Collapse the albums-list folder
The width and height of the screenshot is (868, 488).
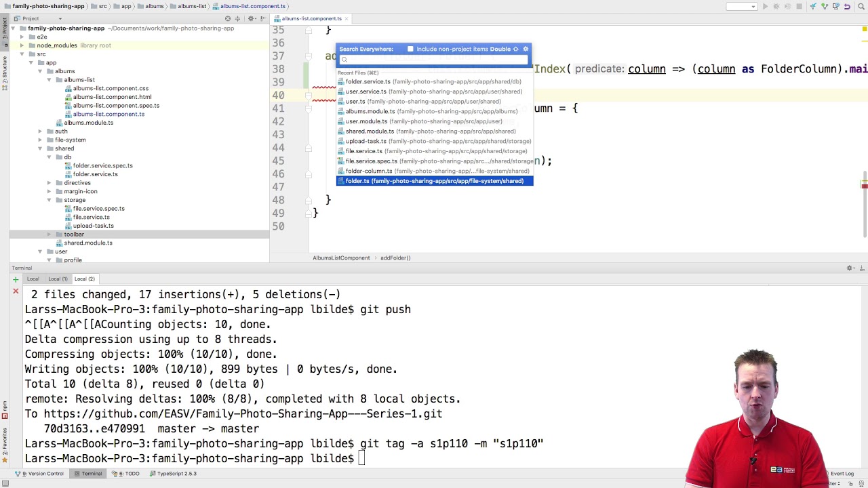[49, 80]
